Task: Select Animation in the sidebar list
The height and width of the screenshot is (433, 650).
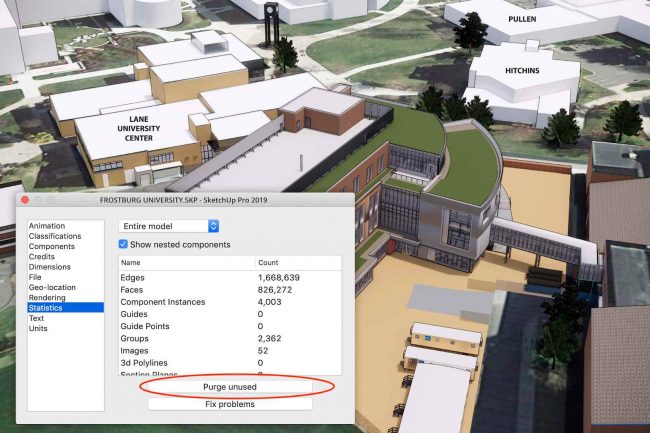Action: coord(47,226)
